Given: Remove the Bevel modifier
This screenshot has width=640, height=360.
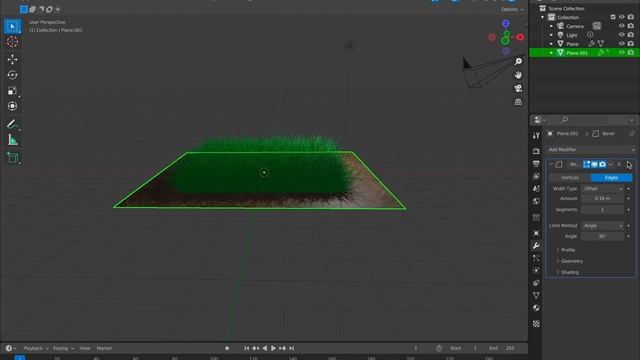Looking at the screenshot, I should click(x=619, y=164).
